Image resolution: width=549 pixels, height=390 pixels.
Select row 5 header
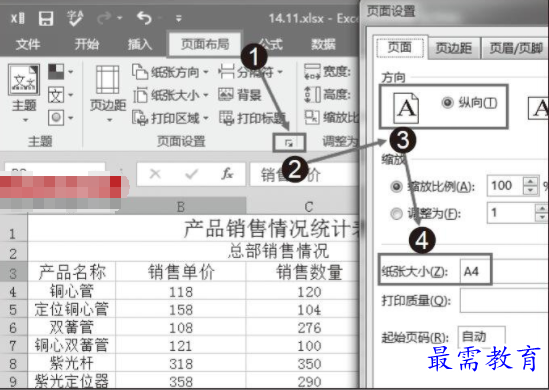tap(13, 309)
